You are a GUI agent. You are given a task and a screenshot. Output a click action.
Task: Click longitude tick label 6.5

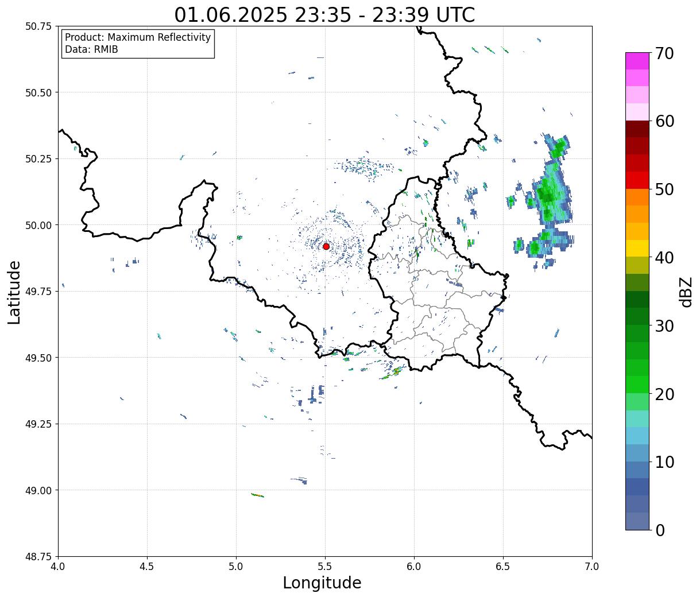click(x=503, y=567)
